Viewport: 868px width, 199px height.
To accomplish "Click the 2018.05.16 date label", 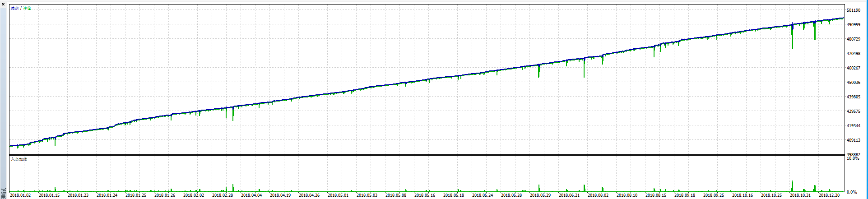I will pos(425,195).
